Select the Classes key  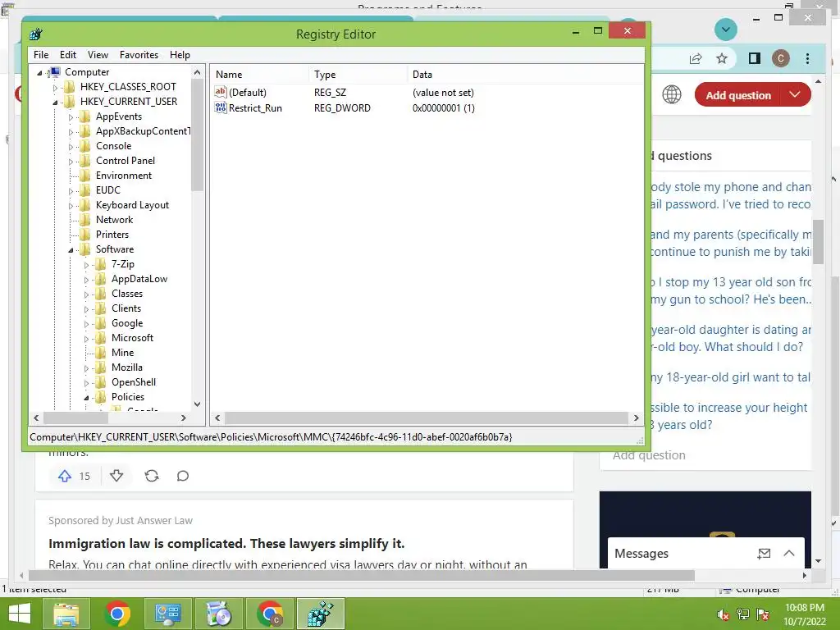click(x=127, y=294)
